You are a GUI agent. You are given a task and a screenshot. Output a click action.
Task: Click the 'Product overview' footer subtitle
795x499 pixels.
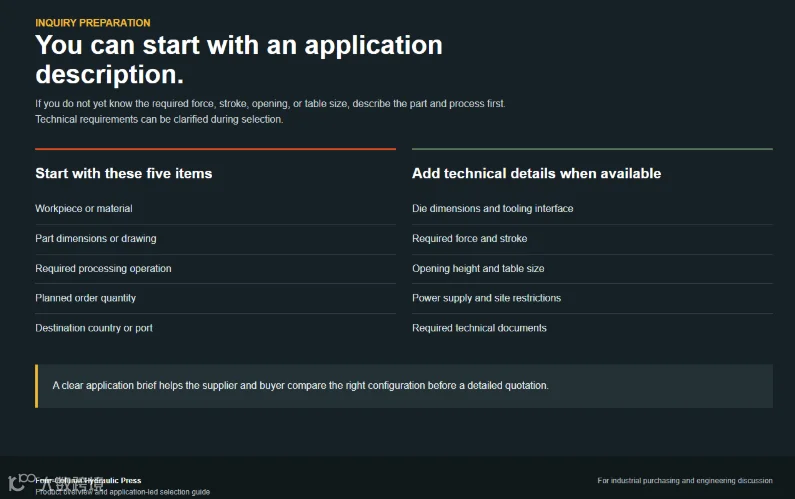point(122,492)
